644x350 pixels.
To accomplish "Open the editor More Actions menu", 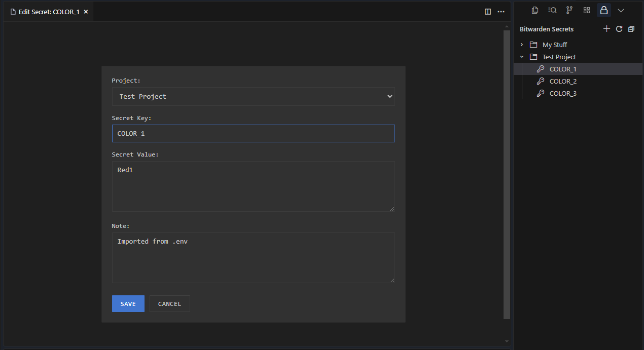I will [501, 12].
